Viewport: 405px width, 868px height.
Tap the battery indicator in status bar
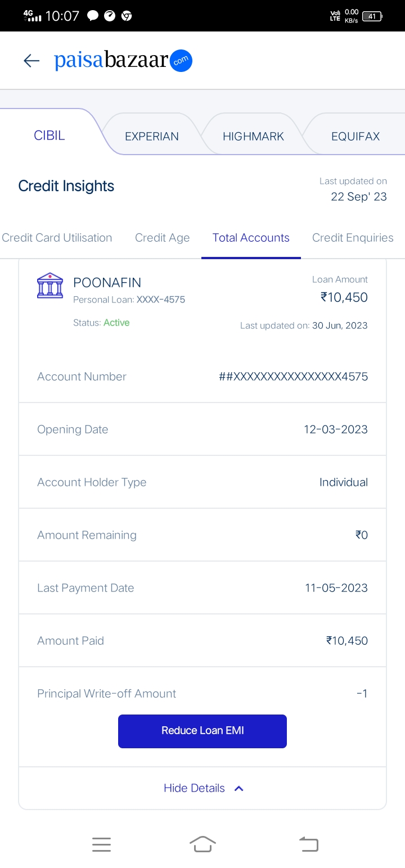[372, 16]
